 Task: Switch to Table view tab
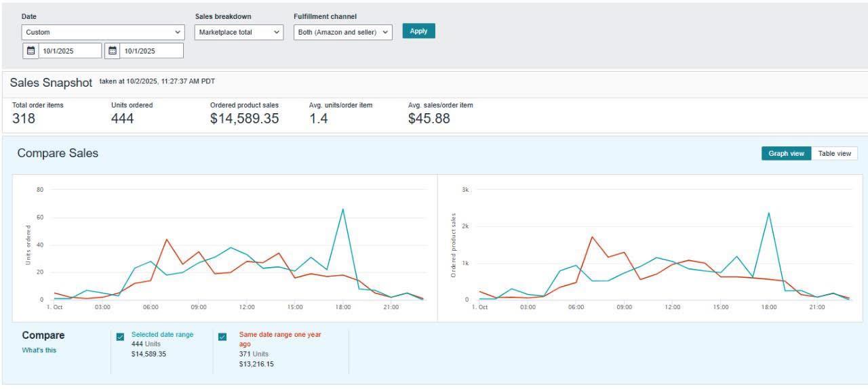click(x=834, y=154)
